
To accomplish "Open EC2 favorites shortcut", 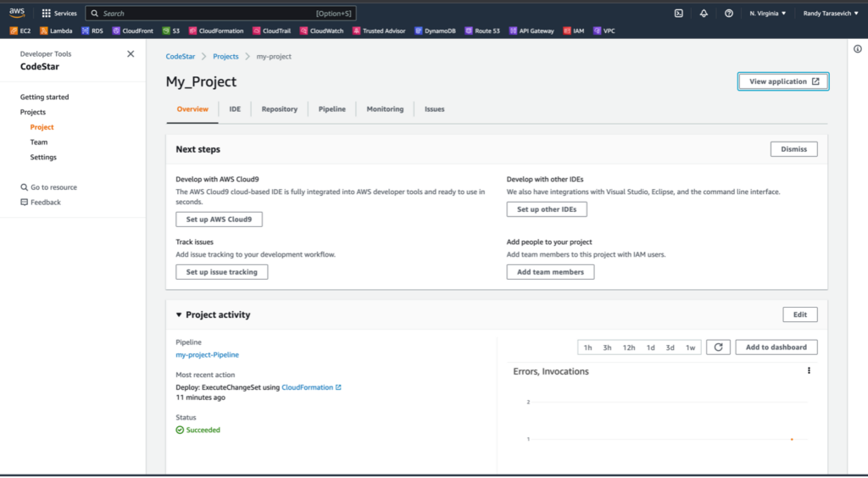I will tap(20, 31).
